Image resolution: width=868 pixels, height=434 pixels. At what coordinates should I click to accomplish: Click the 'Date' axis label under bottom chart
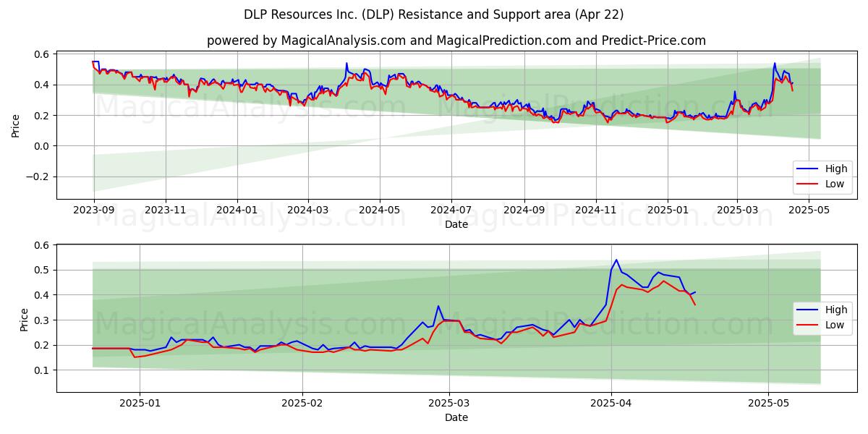coord(456,417)
